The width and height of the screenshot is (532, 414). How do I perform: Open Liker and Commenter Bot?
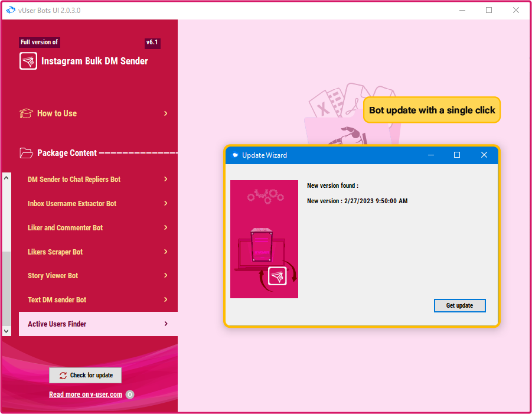tap(98, 227)
